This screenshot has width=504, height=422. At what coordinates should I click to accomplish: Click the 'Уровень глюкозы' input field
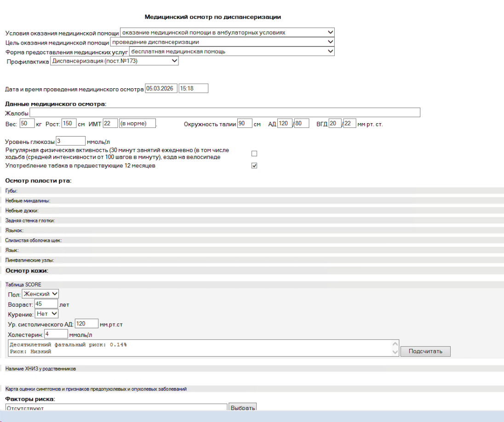click(x=70, y=141)
